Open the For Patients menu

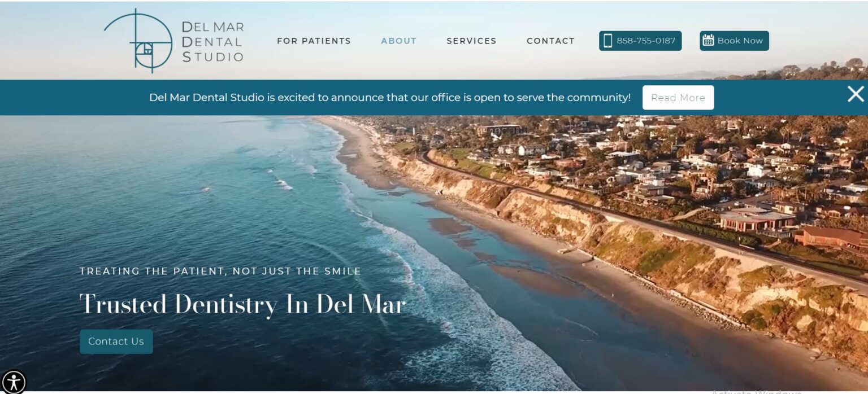coord(314,41)
